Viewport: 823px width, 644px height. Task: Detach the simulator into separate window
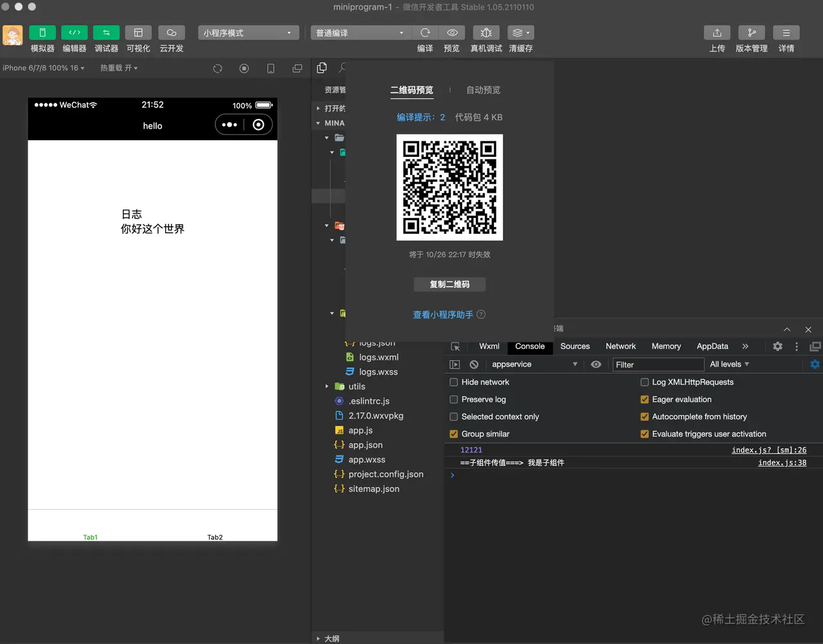point(297,68)
